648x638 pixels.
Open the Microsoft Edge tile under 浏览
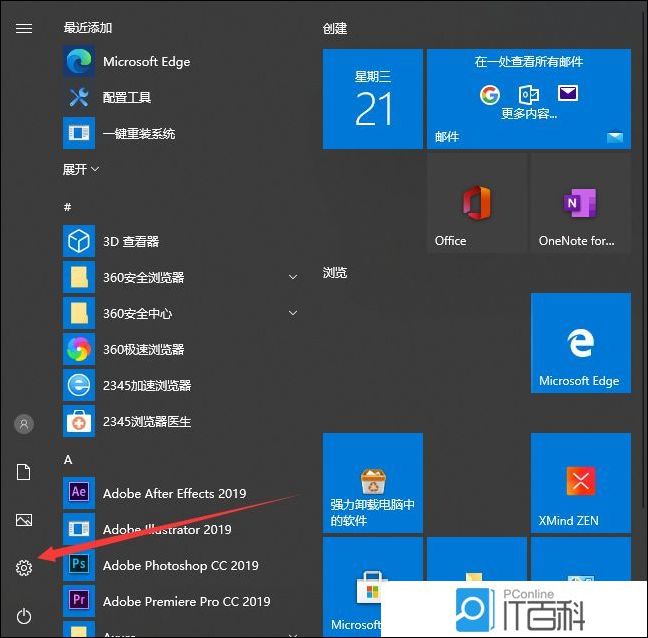(x=581, y=343)
